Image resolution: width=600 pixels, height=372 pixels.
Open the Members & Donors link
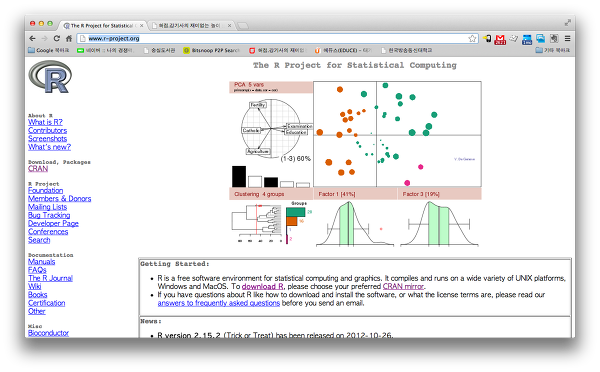[60, 199]
